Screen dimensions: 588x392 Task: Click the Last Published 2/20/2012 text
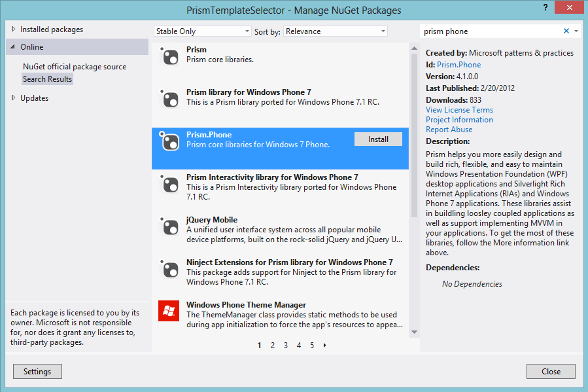coord(470,88)
